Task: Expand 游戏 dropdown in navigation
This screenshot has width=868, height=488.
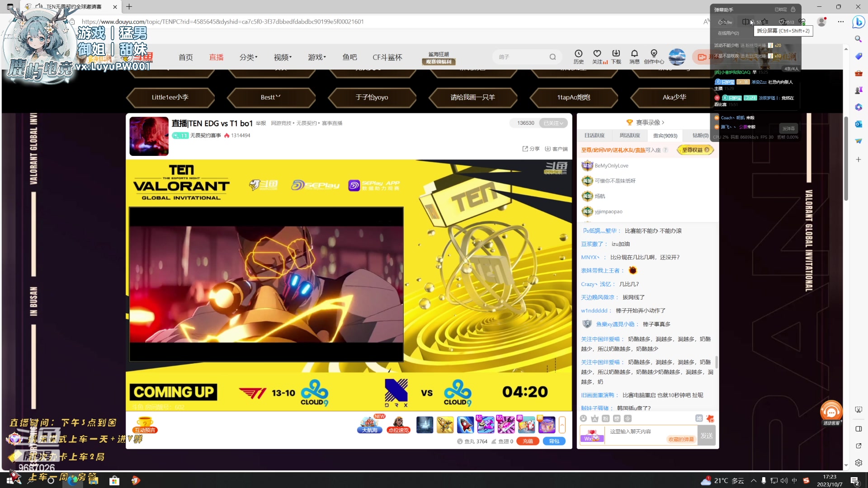Action: (x=317, y=57)
